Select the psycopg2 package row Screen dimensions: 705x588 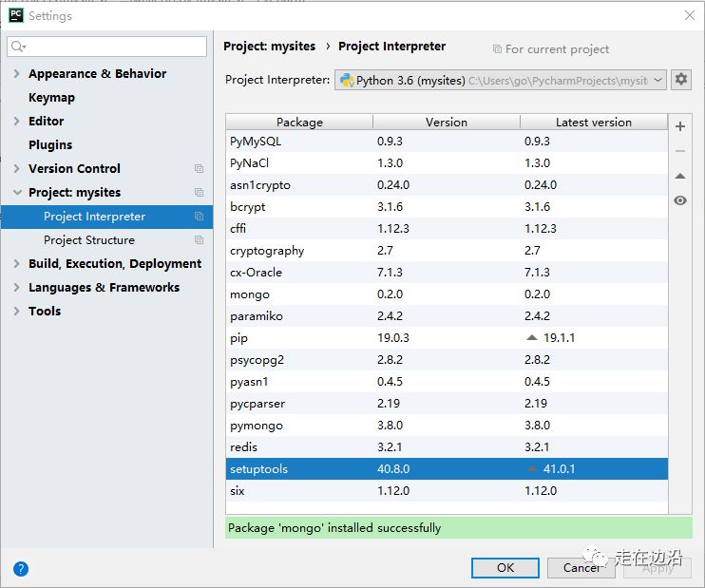(x=447, y=360)
